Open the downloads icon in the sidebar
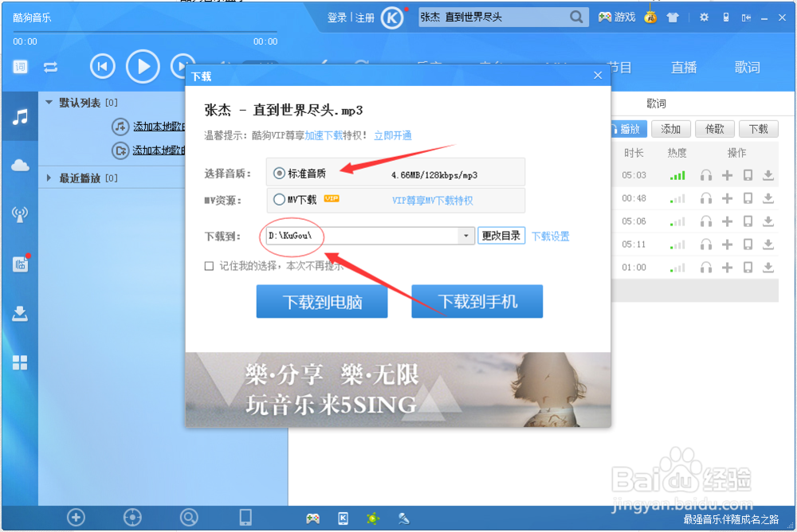Screen dimensions: 797x532 pyautogui.click(x=18, y=313)
